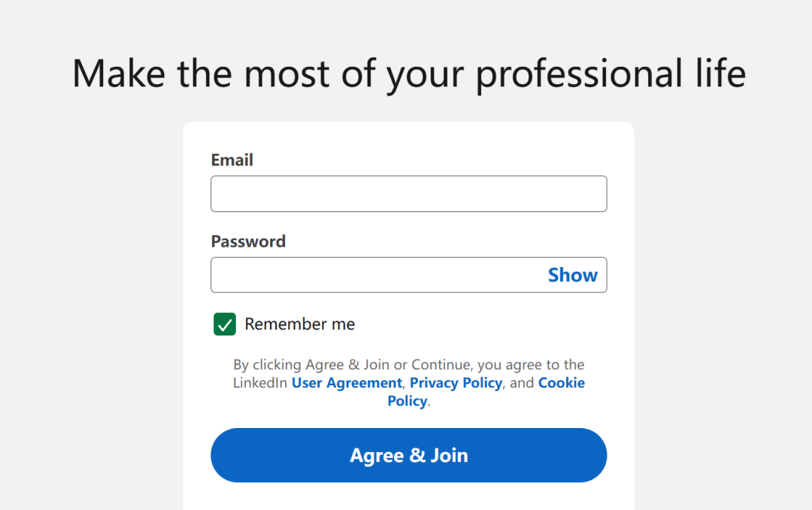Open the Cookie Policy link
812x510 pixels.
click(x=561, y=383)
